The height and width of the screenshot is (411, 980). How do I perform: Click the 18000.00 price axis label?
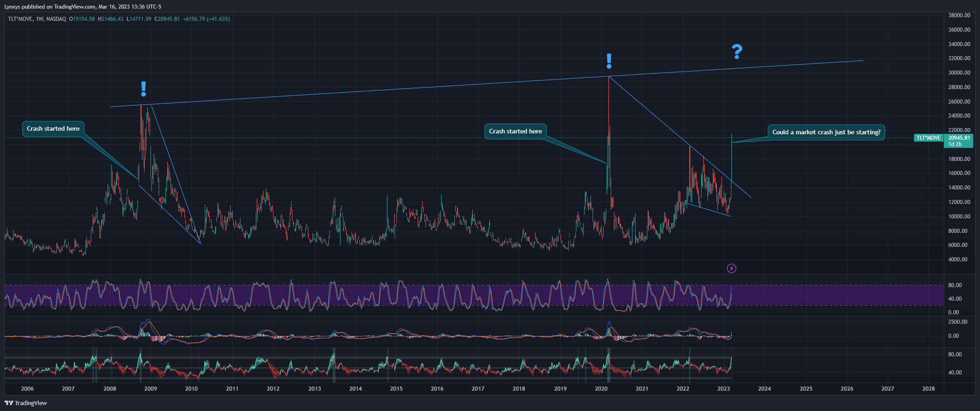click(x=959, y=159)
